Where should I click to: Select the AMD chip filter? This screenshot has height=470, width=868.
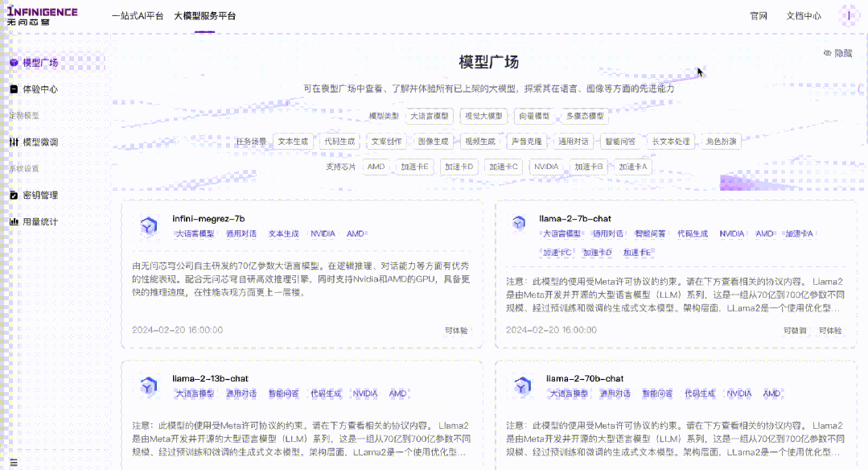click(376, 167)
